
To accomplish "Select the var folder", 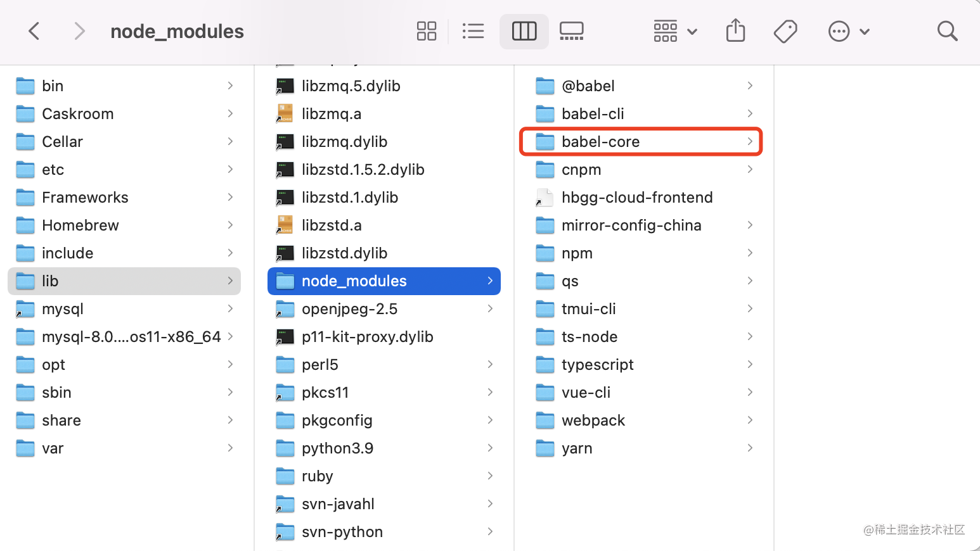I will (124, 448).
